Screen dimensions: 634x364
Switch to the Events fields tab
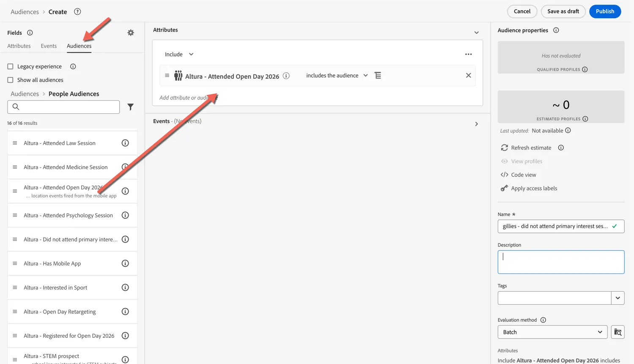pos(49,46)
